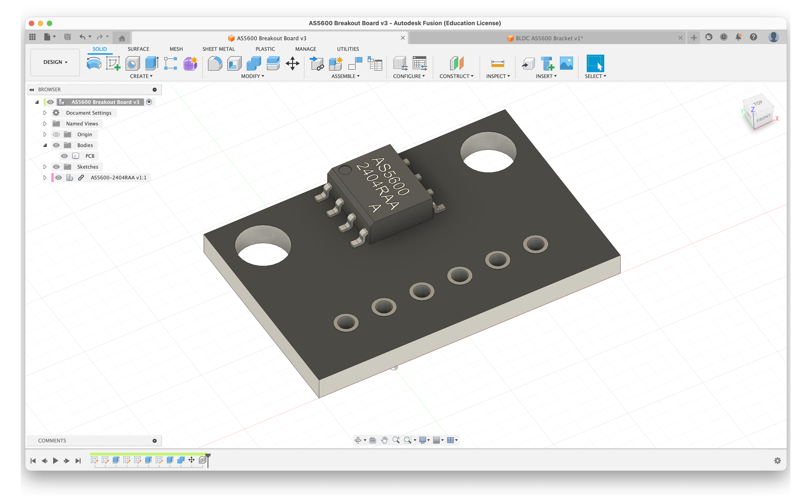
Task: Click the Timeline settings gear
Action: pyautogui.click(x=777, y=460)
